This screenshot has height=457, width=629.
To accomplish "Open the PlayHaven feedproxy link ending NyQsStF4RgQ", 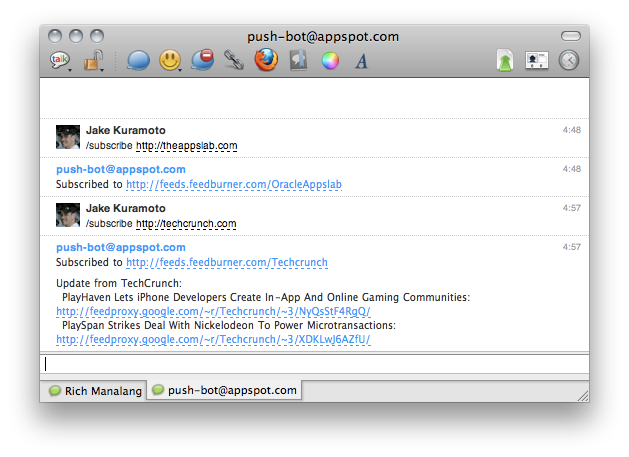I will [x=213, y=311].
